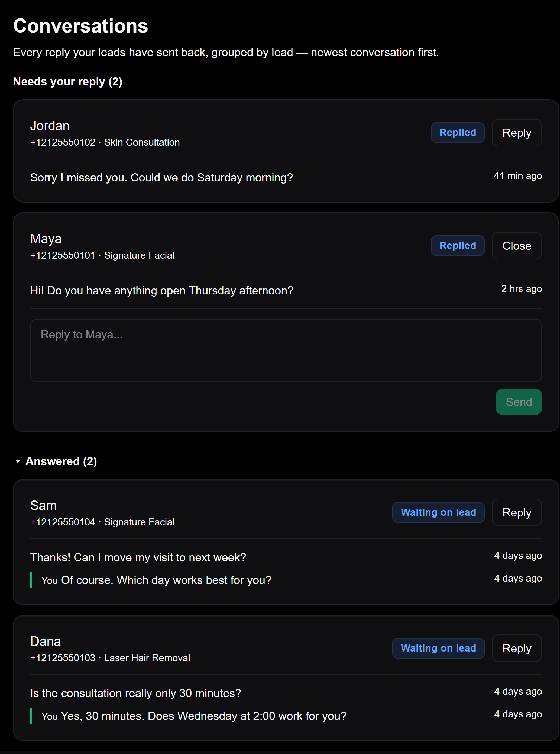The width and height of the screenshot is (560, 754).
Task: Click message 'Is the consultation really only 30 minutes?'
Action: (x=135, y=693)
